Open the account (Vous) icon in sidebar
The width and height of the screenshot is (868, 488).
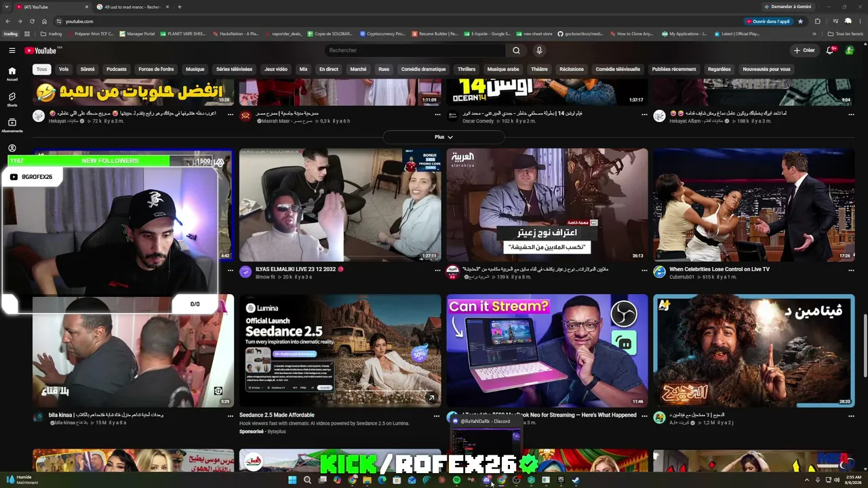point(12,148)
